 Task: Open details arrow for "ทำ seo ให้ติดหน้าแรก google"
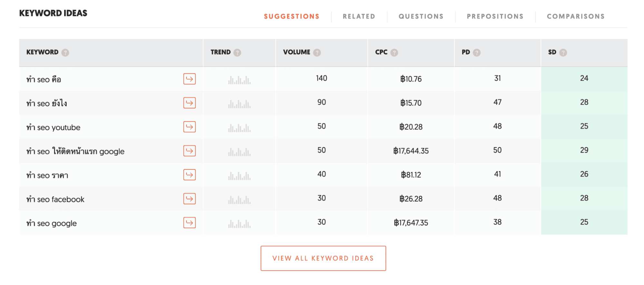click(x=189, y=151)
